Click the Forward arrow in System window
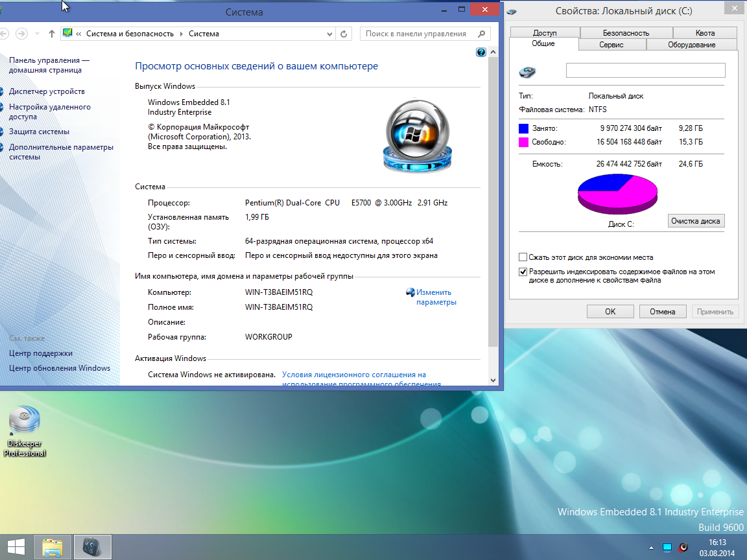Image resolution: width=747 pixels, height=560 pixels. [21, 34]
